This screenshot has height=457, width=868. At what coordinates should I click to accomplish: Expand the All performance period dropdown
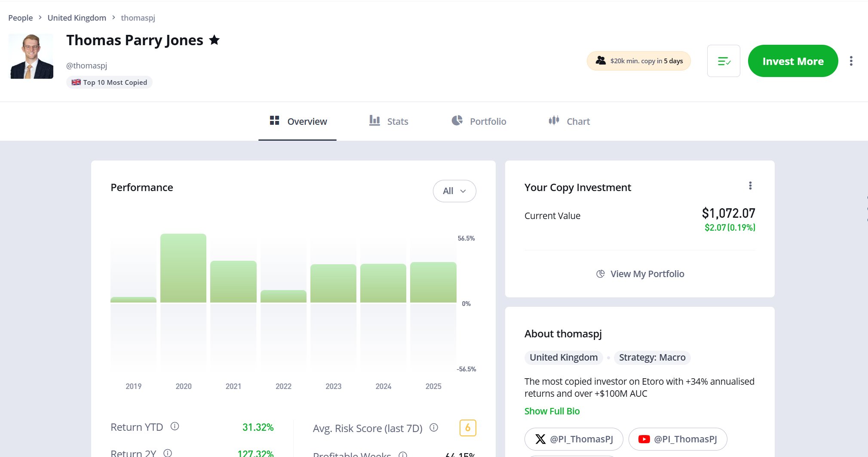454,191
